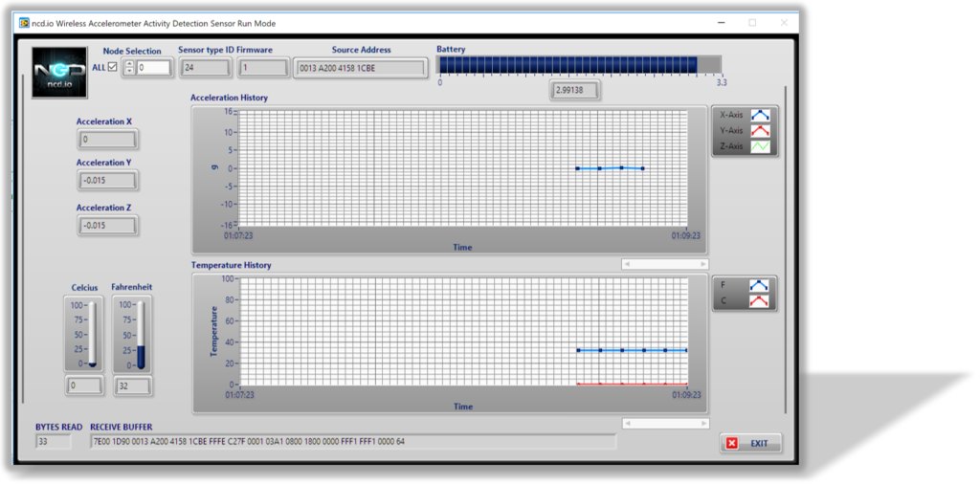Click the Z-Axis green plot legend icon
The width and height of the screenshot is (980, 484).
coord(760,146)
